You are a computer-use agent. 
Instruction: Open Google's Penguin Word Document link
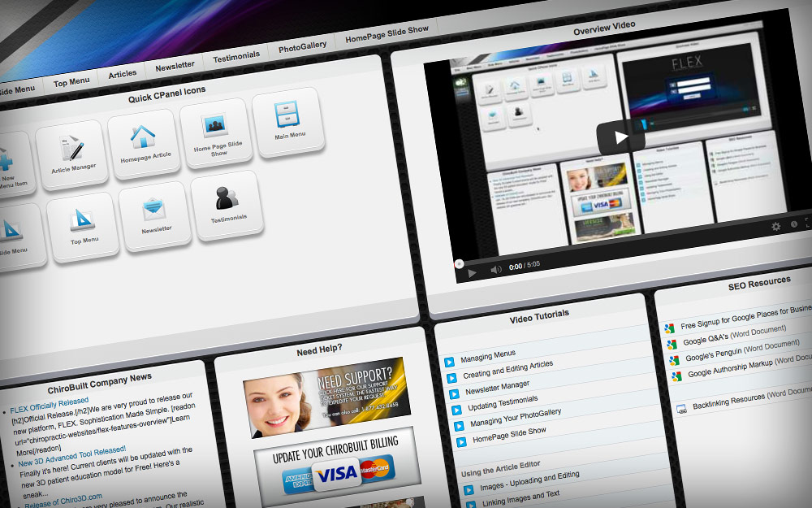click(x=743, y=350)
